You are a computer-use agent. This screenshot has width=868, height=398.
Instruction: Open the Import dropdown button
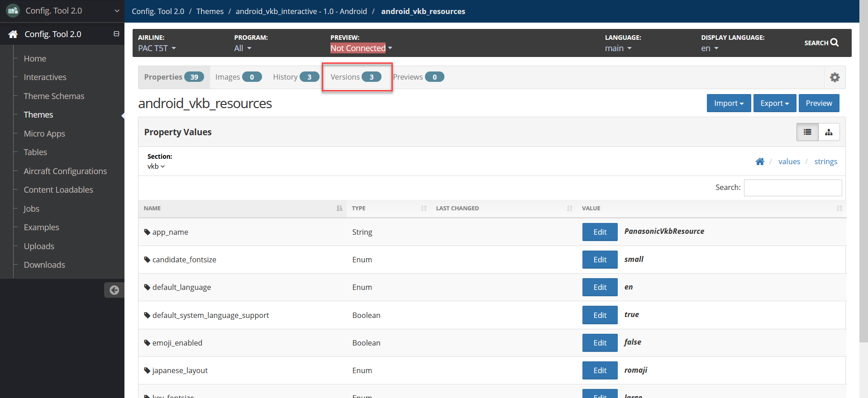729,103
